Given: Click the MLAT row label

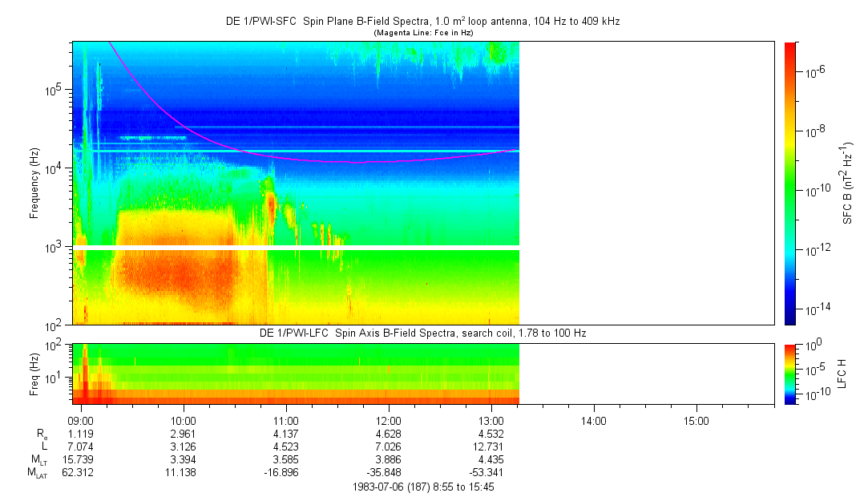Looking at the screenshot, I should (38, 473).
